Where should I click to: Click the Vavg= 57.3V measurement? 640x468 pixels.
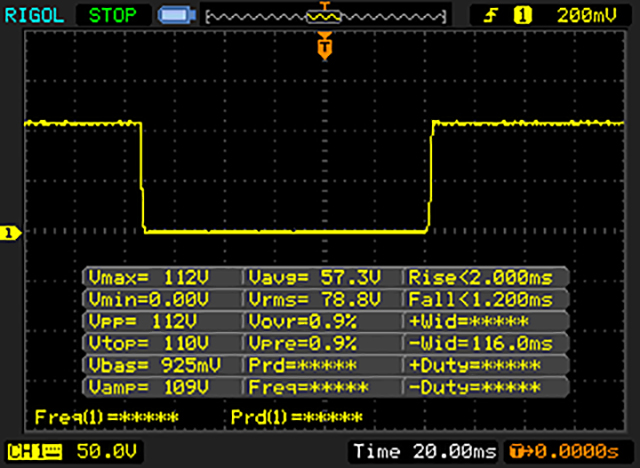pos(315,278)
